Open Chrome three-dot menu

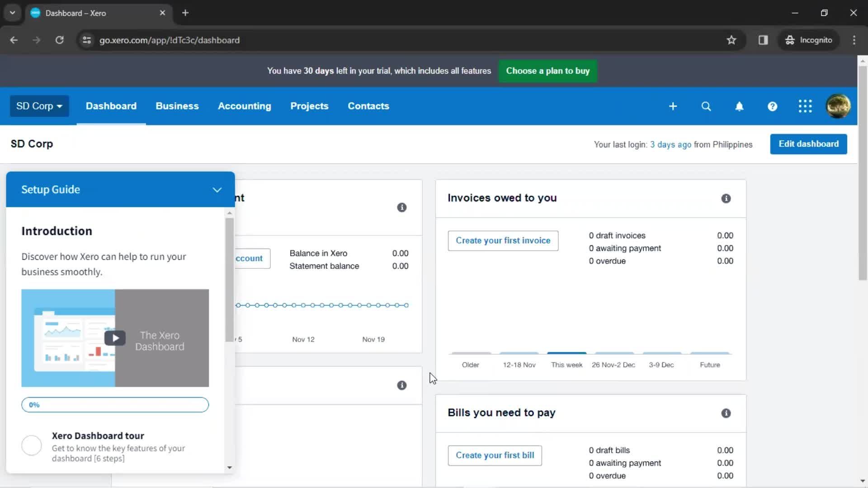(x=854, y=40)
